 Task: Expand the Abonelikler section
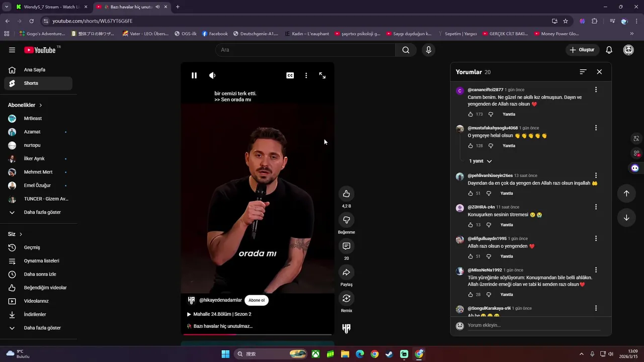pyautogui.click(x=25, y=105)
